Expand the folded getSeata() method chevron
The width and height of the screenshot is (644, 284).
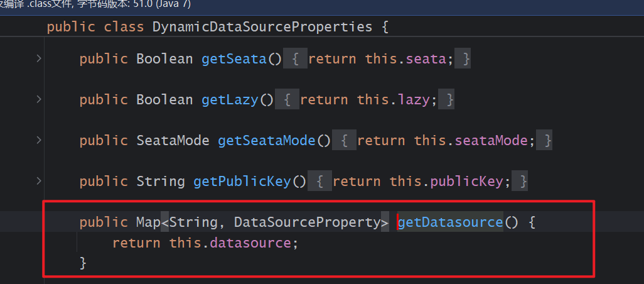click(39, 58)
